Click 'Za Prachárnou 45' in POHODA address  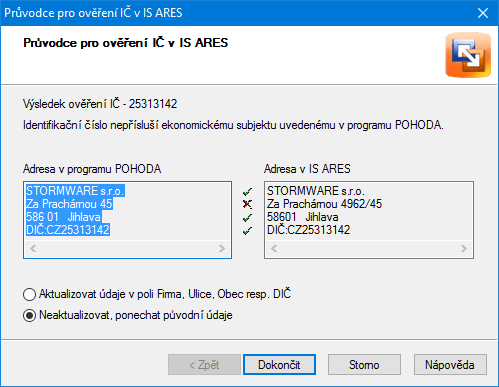[x=69, y=204]
